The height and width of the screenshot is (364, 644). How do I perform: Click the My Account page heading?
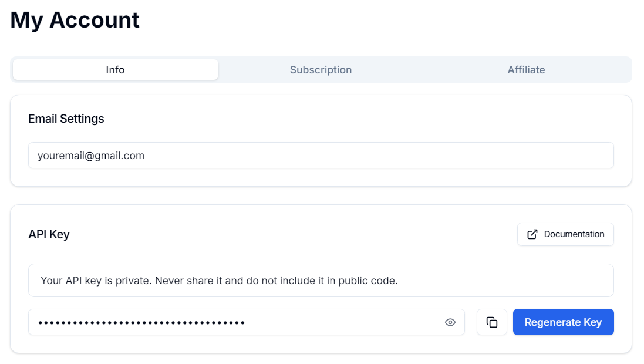pyautogui.click(x=75, y=20)
